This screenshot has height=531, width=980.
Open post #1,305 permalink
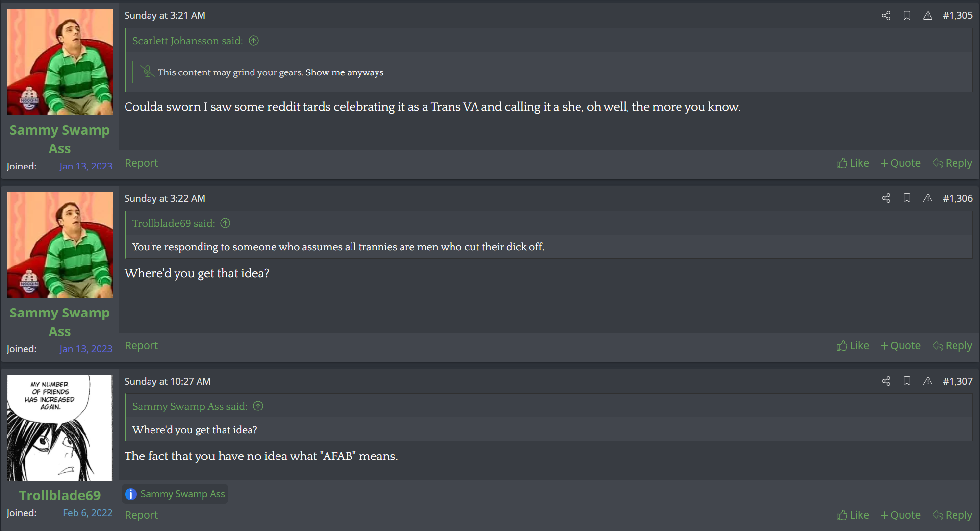pos(957,16)
